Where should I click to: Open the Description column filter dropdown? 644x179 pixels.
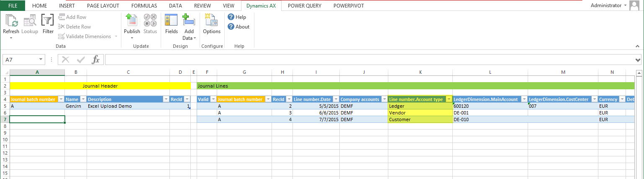[x=166, y=99]
